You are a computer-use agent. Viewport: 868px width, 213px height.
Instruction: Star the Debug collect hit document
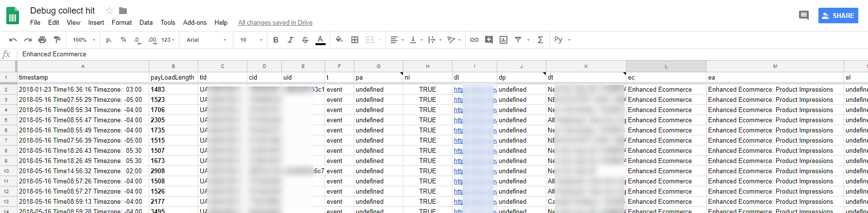click(x=109, y=11)
